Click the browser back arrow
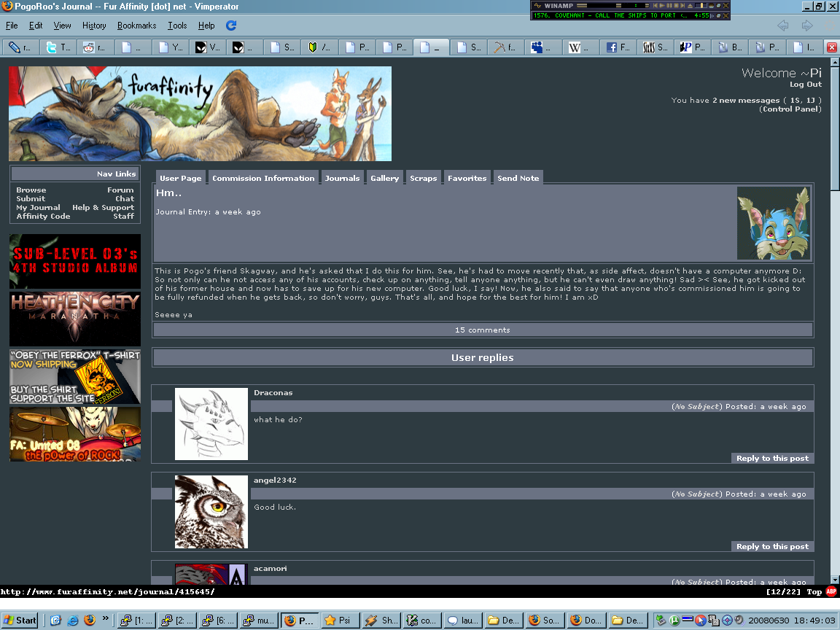 pyautogui.click(x=782, y=26)
